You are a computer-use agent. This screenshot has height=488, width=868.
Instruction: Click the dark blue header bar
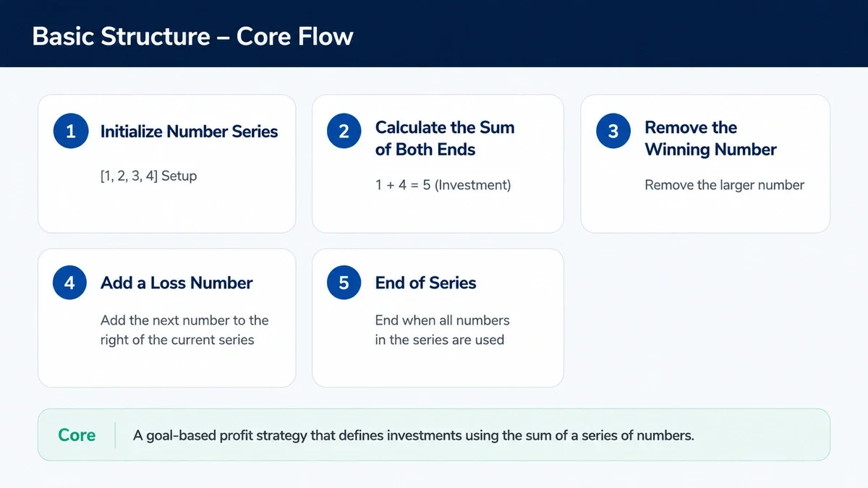434,33
